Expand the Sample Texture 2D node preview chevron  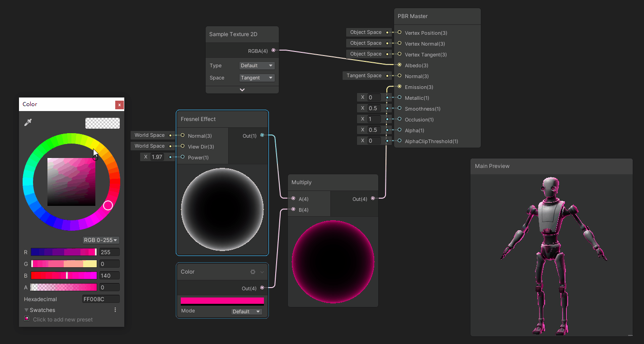coord(242,89)
